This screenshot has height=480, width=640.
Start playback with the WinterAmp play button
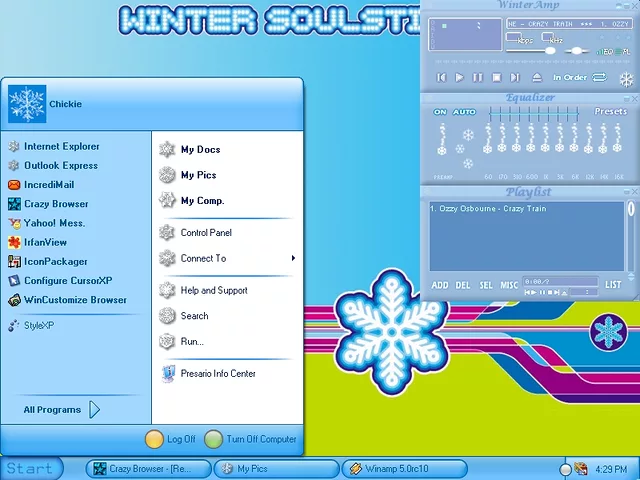click(x=459, y=78)
